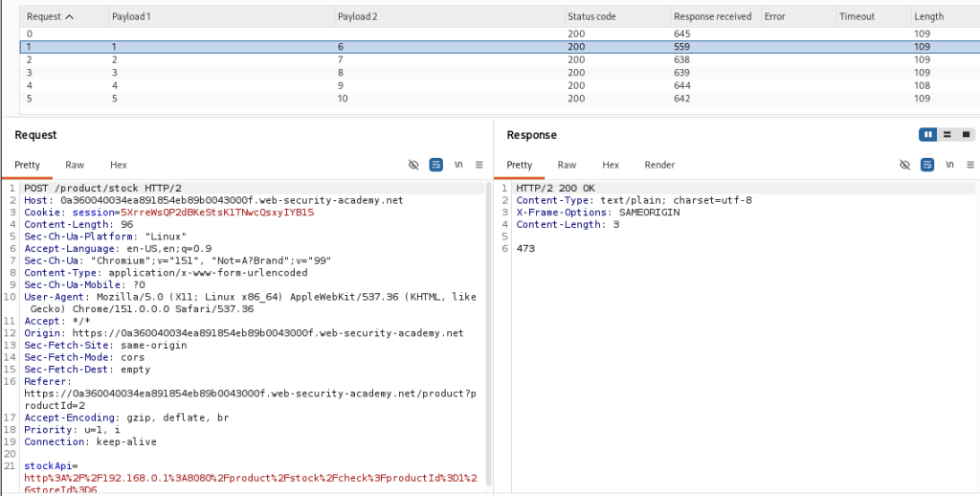980x496 pixels.
Task: Sort by the Payload 1 column header
Action: pyautogui.click(x=221, y=17)
